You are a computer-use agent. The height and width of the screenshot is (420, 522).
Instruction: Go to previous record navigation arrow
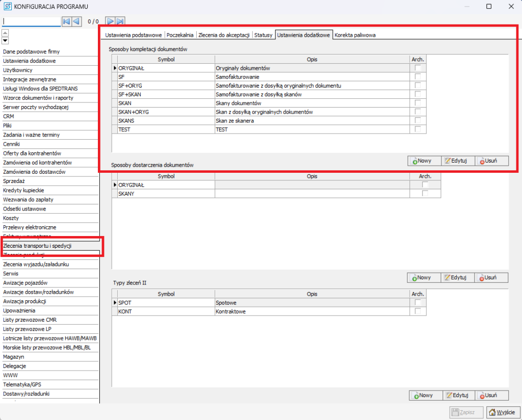(x=76, y=21)
